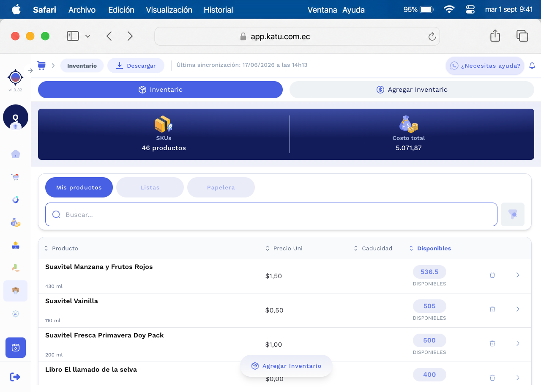Go back in Safari
The image size is (541, 392).
pyautogui.click(x=109, y=36)
